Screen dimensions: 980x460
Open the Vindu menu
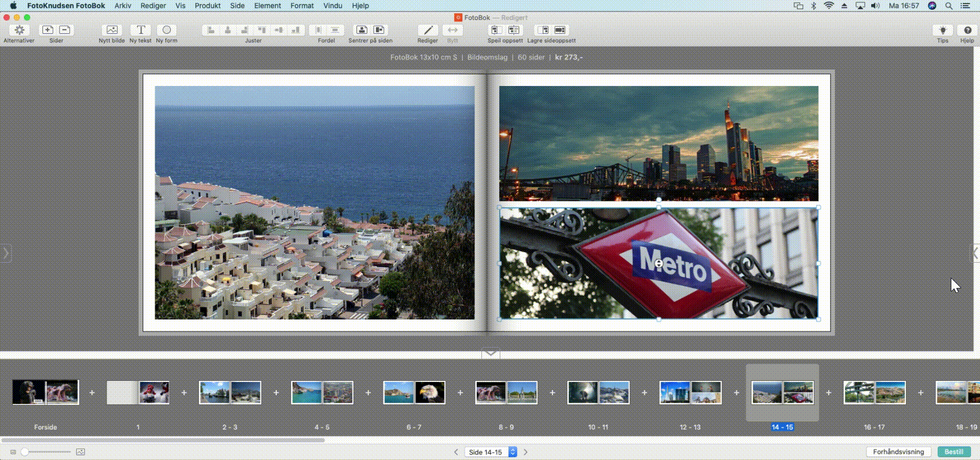[332, 6]
